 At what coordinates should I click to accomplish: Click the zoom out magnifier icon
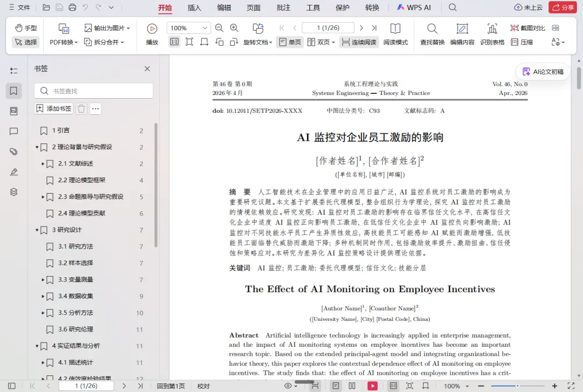(x=219, y=28)
